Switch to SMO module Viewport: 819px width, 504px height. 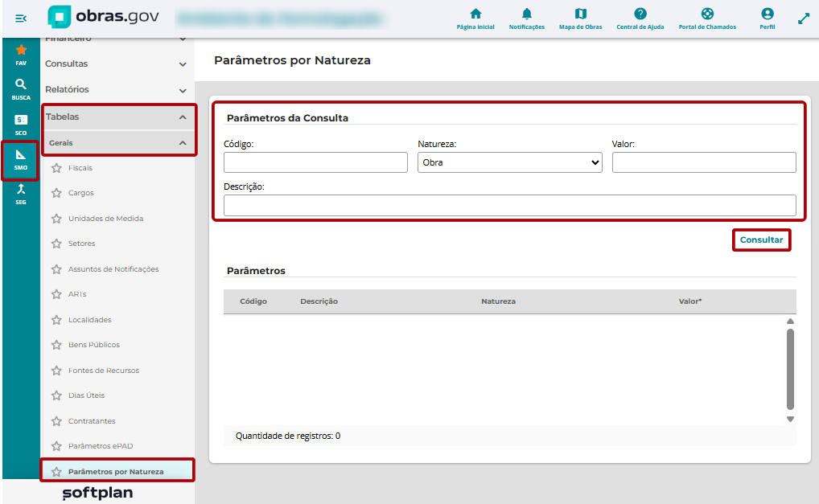pyautogui.click(x=21, y=160)
